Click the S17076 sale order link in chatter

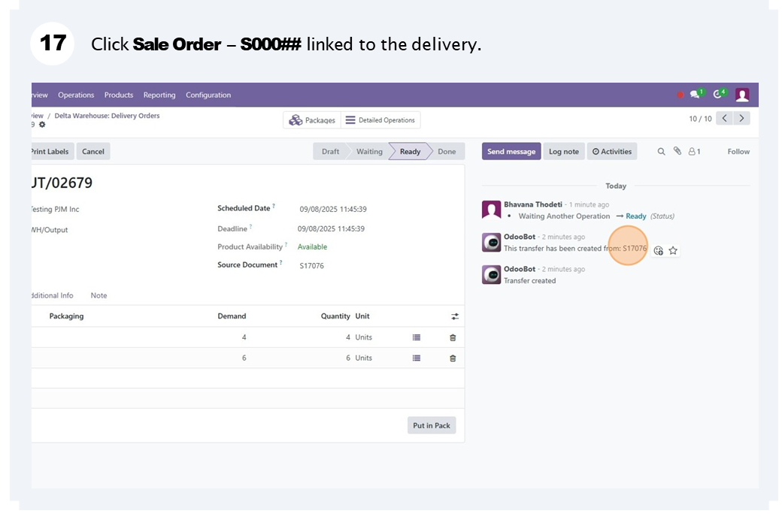tap(634, 249)
